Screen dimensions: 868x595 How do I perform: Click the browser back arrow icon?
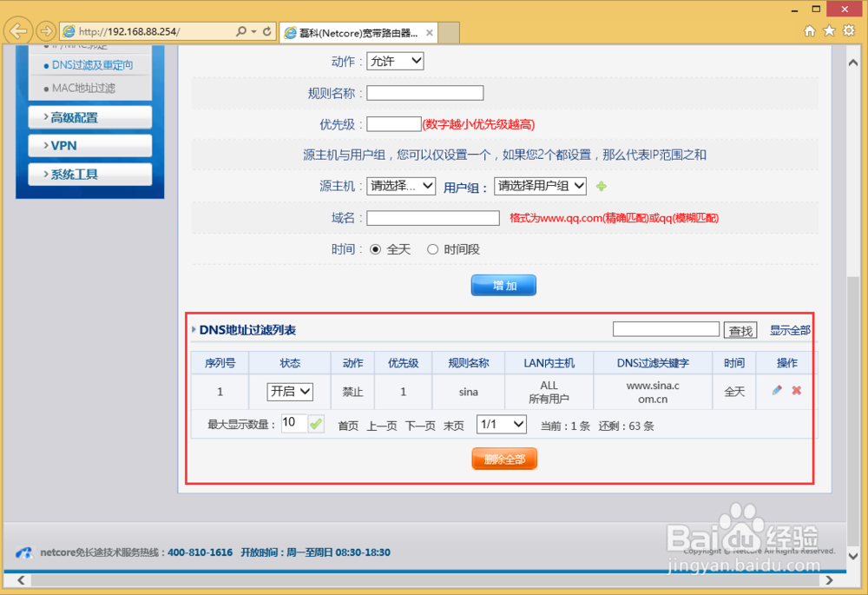pyautogui.click(x=17, y=31)
